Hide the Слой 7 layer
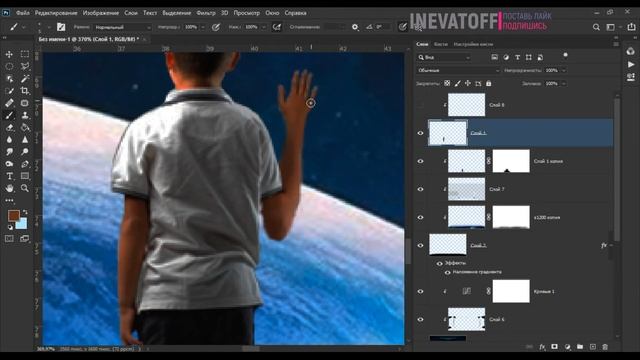Viewport: 640px width, 360px height. (420, 189)
